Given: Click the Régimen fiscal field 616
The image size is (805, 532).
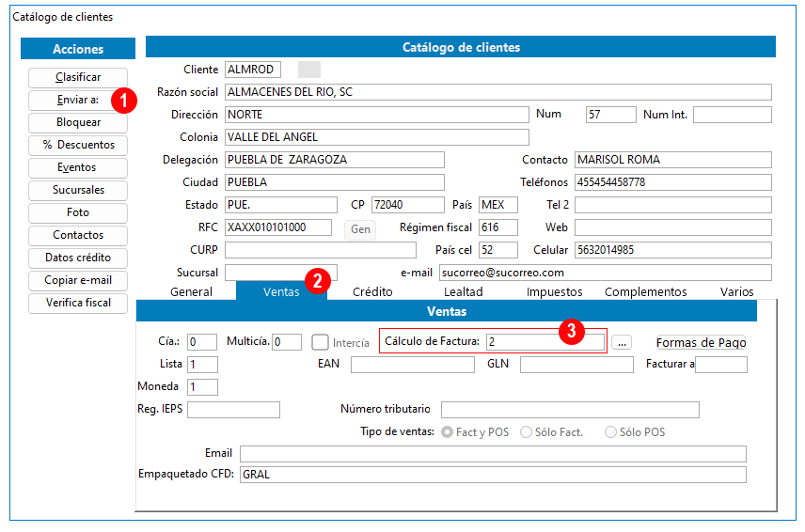Looking at the screenshot, I should click(x=498, y=227).
